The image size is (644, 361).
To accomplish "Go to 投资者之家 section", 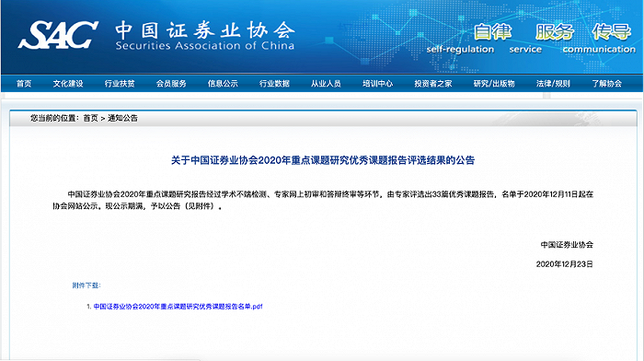I will pos(433,84).
